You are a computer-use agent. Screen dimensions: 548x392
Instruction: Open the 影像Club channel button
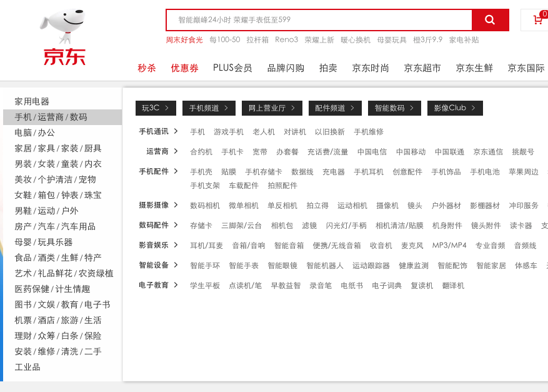[x=455, y=108]
